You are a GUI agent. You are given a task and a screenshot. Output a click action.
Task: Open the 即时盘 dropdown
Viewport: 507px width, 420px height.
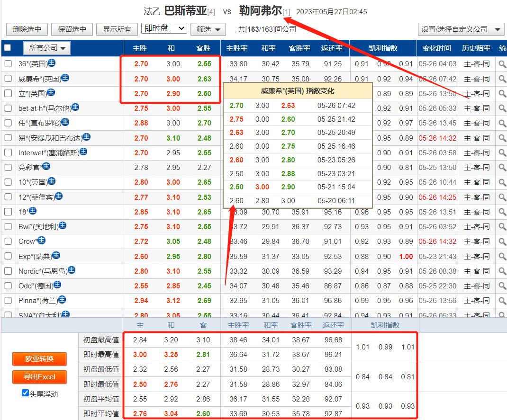click(164, 28)
